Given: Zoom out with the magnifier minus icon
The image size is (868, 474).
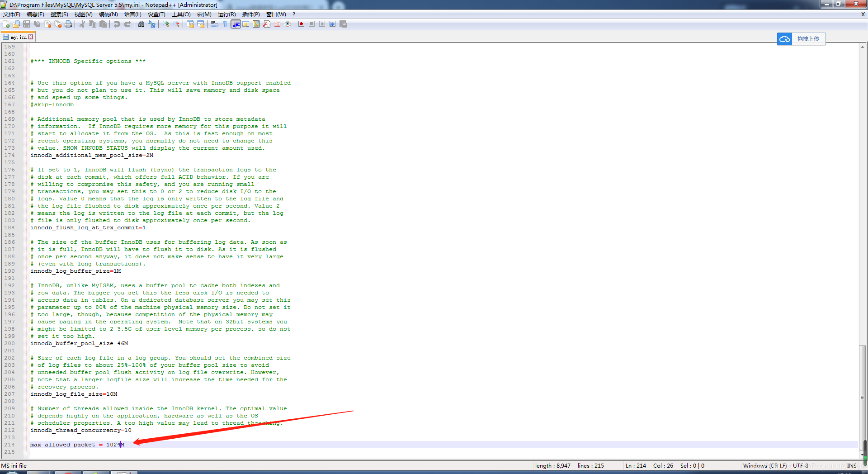Looking at the screenshot, I should click(176, 24).
